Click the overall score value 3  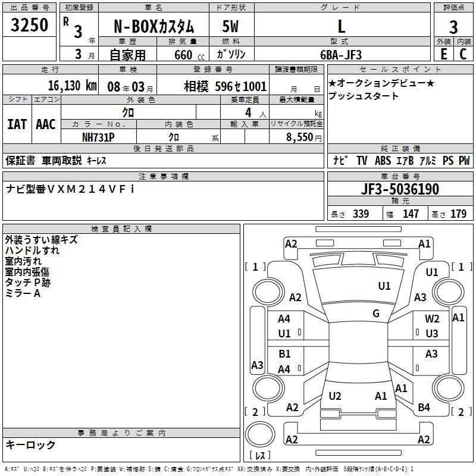(x=453, y=27)
